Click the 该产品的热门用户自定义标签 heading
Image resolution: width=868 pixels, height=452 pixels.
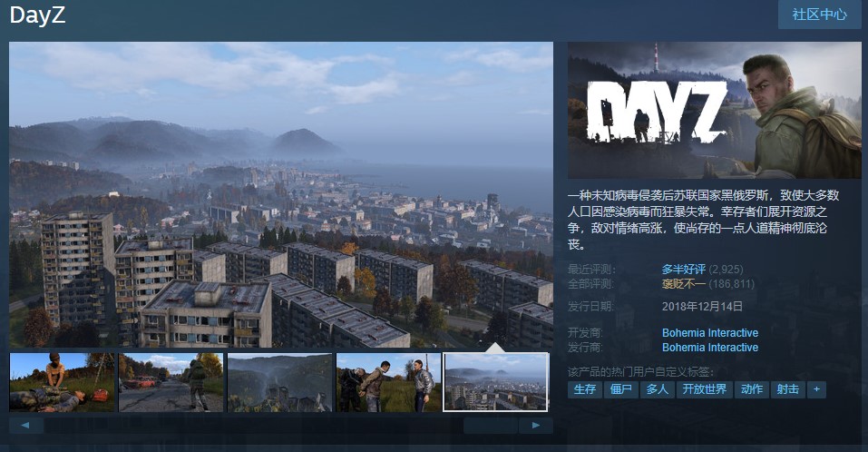640,371
